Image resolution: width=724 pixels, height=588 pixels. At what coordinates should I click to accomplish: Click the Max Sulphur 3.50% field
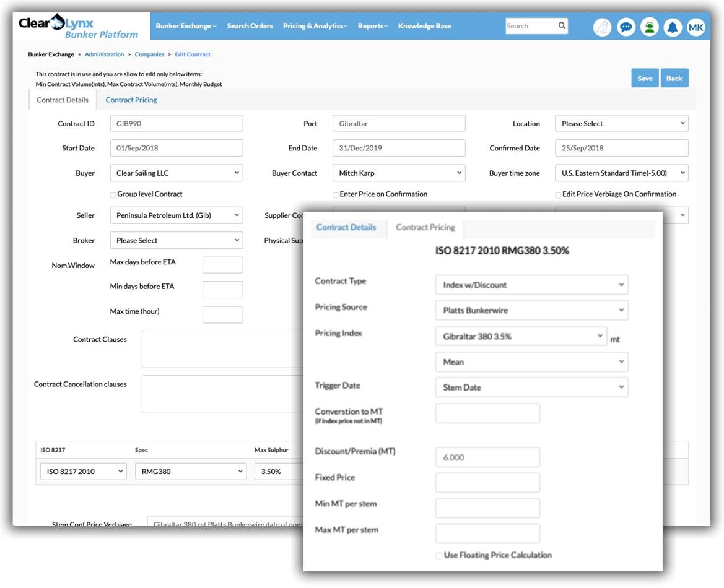pos(279,471)
